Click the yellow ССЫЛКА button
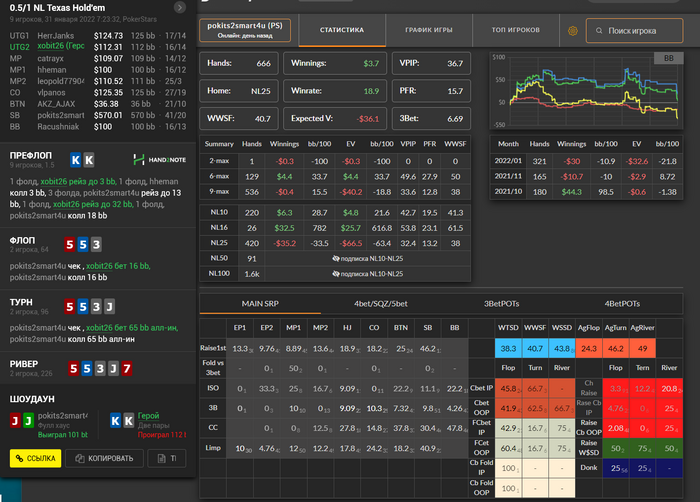 click(x=35, y=458)
